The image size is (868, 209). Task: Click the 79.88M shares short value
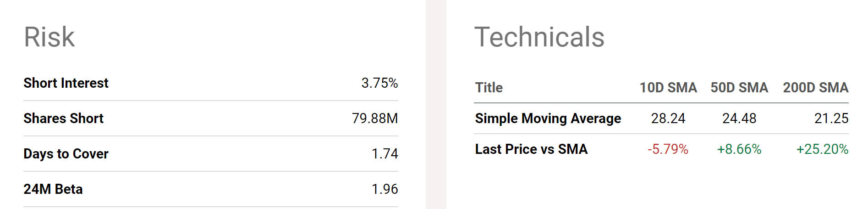coord(374,119)
